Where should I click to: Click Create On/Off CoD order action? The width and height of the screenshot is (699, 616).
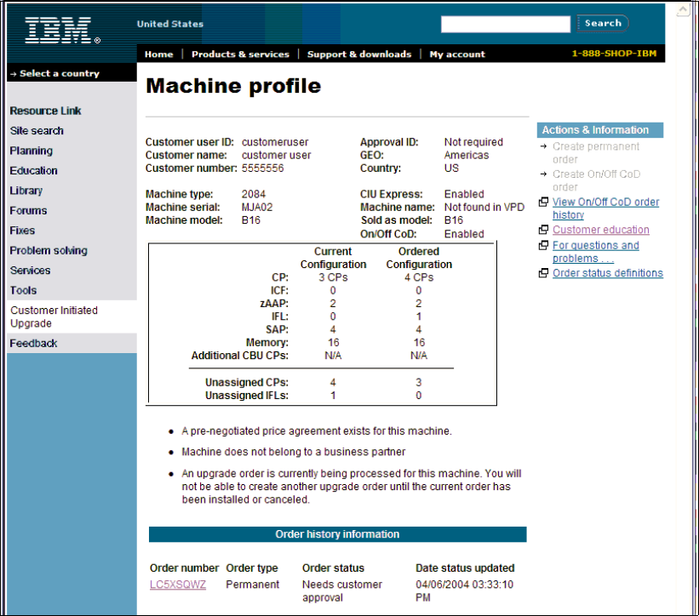tap(597, 180)
